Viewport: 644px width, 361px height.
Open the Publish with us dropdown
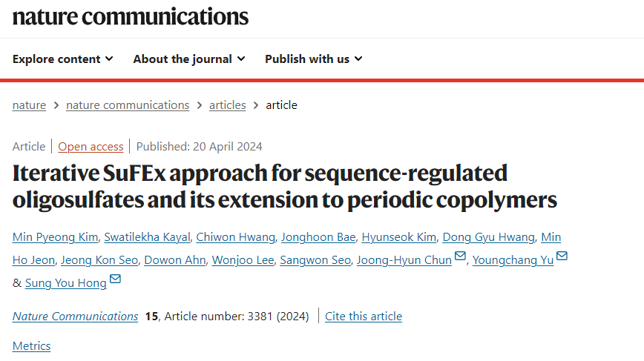tap(314, 59)
